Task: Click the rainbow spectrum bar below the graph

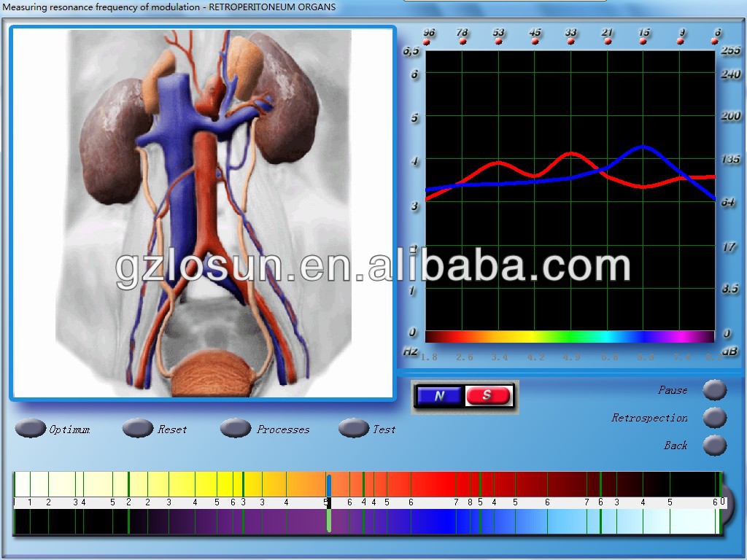Action: (x=570, y=337)
